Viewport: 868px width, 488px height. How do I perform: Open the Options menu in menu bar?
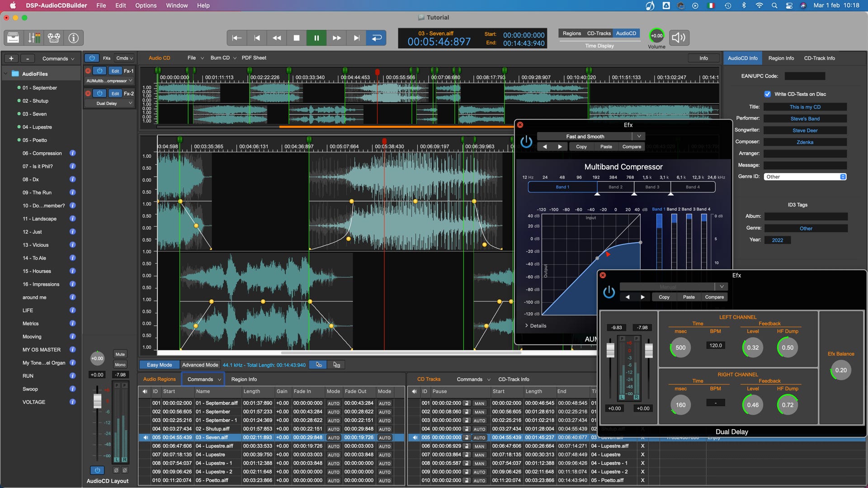(146, 5)
